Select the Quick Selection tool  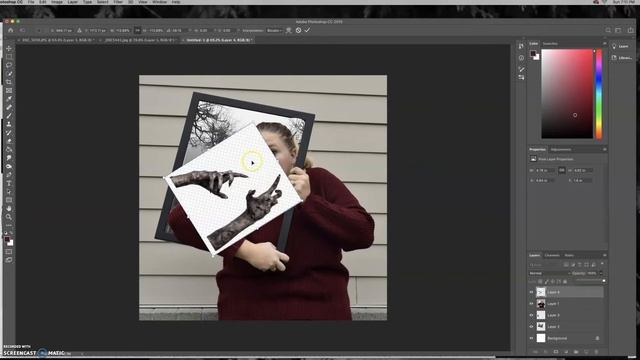[x=9, y=74]
